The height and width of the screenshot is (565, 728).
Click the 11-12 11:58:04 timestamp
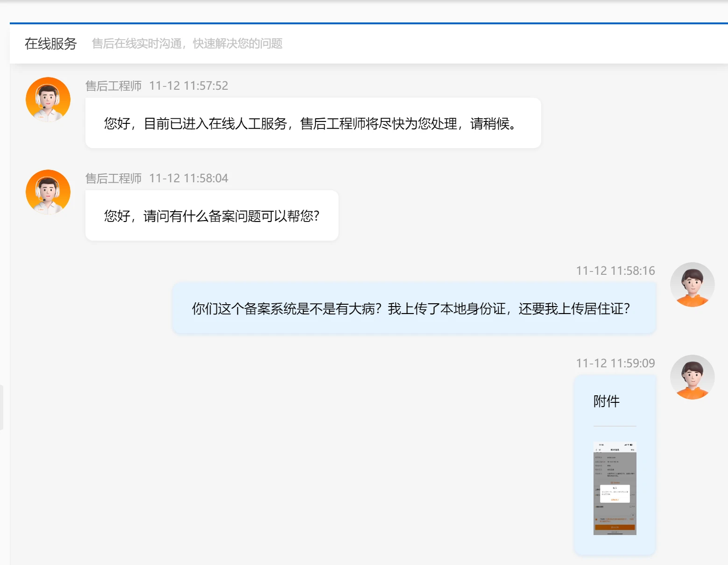(189, 179)
